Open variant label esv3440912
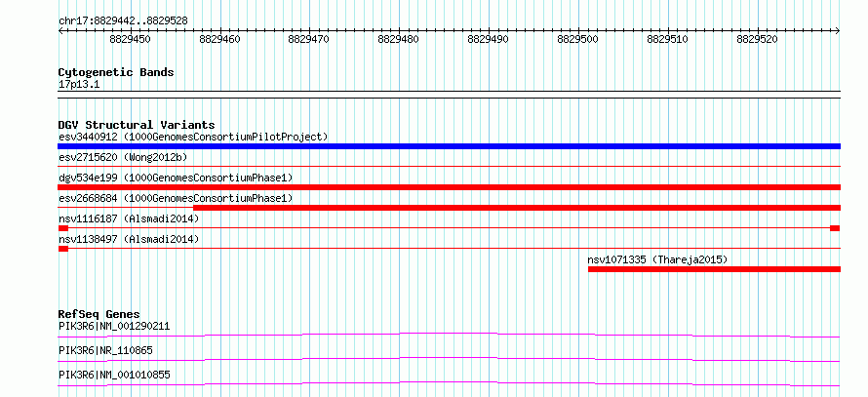This screenshot has height=397, width=868. coord(193,137)
